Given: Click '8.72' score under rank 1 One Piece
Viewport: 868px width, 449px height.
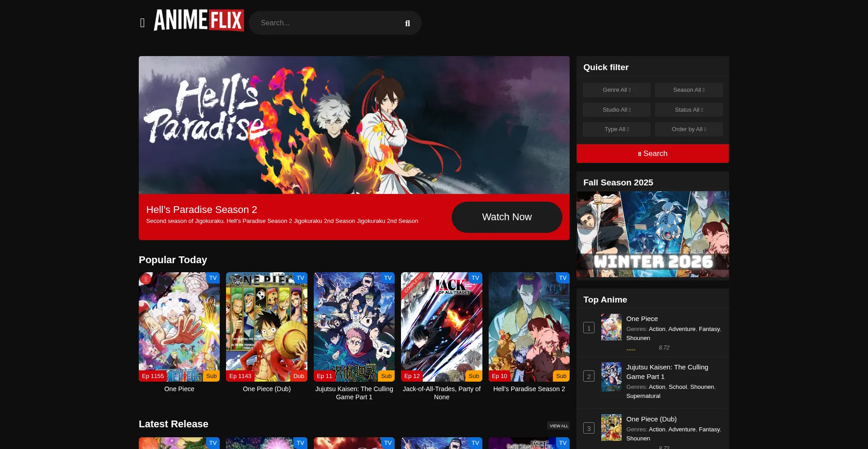Looking at the screenshot, I should coord(664,348).
